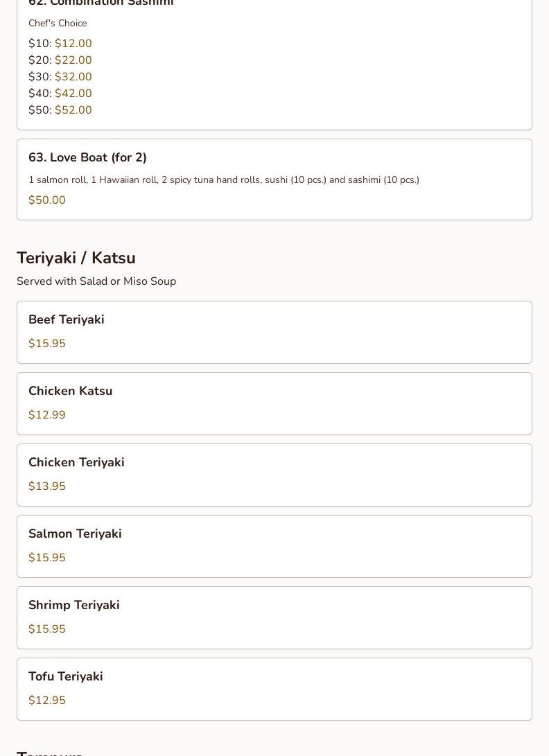Screen dimensions: 549x756
Task: Click the $50.00 Love Boat price
Action: [47, 200]
